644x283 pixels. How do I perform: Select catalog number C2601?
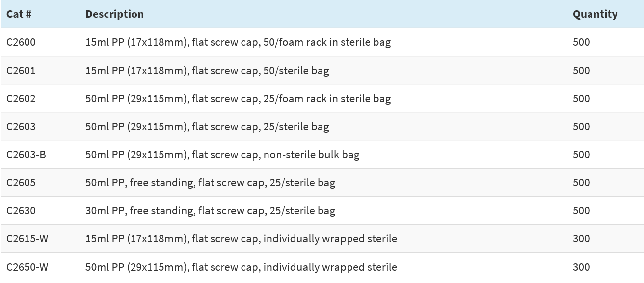(x=21, y=71)
